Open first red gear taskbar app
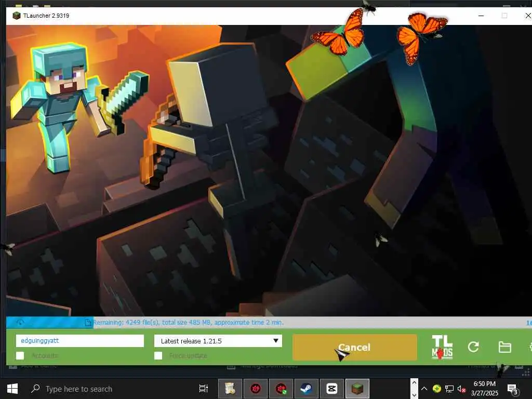Screen dimensions: 532x399 coord(256,389)
